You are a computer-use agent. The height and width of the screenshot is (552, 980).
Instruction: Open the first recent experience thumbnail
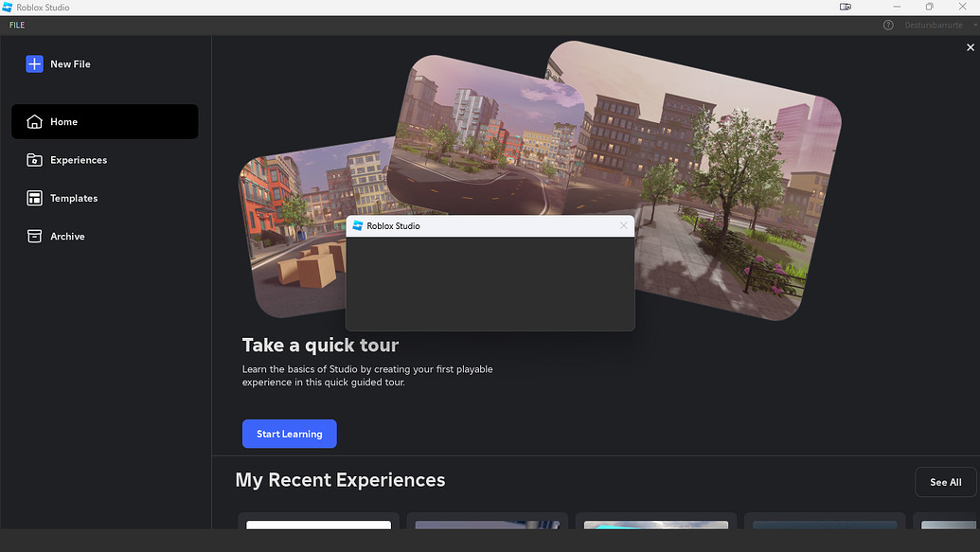[x=317, y=530]
